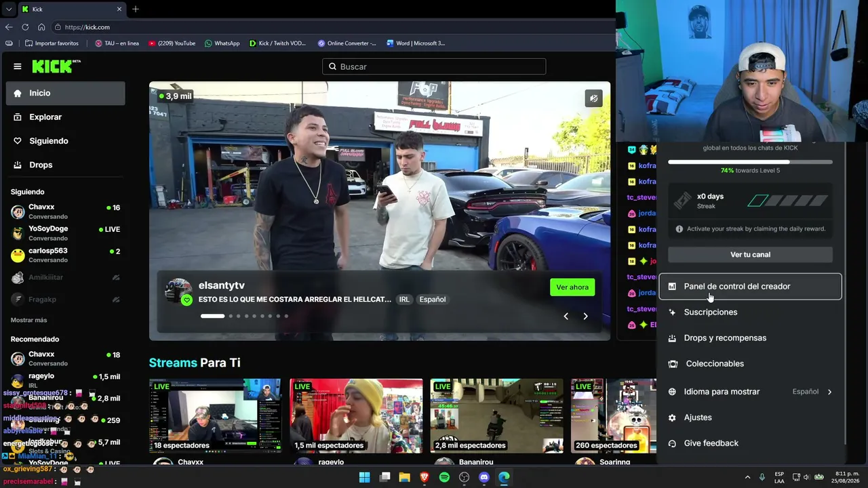Open the stream thumbnail with 1,5 mil espectadores
The width and height of the screenshot is (868, 488).
click(355, 415)
